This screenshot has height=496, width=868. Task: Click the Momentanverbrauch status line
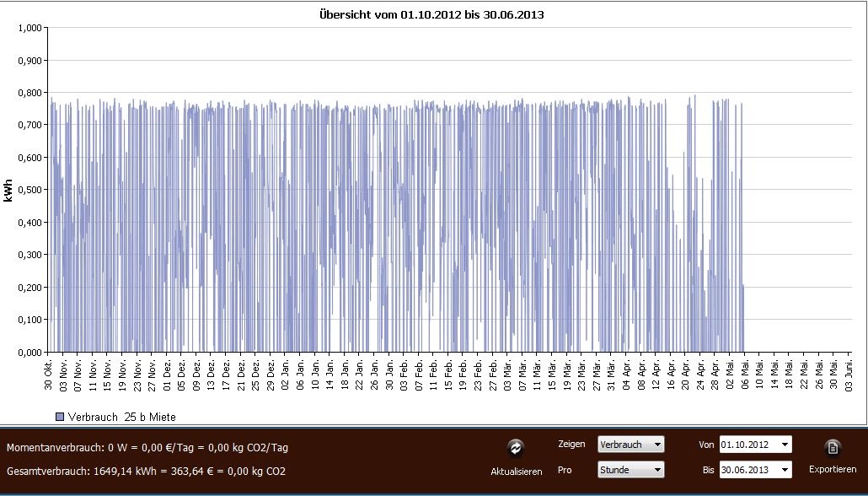tap(147, 447)
